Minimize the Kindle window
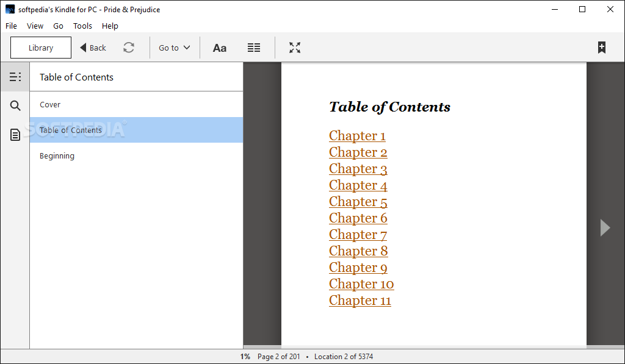625x364 pixels. 554,9
